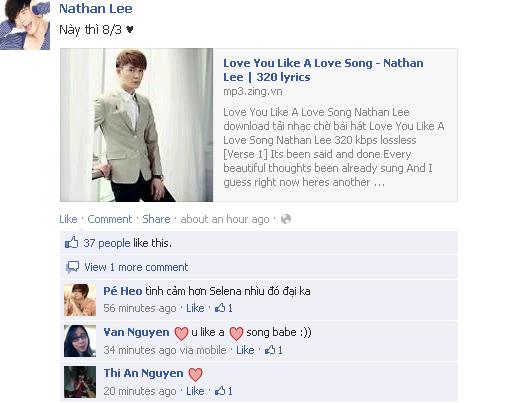Click thumbs-up count on Thi An Nguyen's comment

point(224,391)
